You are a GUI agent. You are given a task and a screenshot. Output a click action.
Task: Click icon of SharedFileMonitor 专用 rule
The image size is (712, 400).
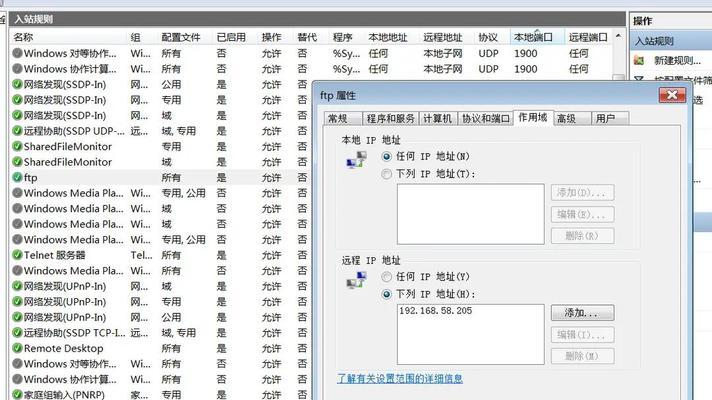point(17,146)
